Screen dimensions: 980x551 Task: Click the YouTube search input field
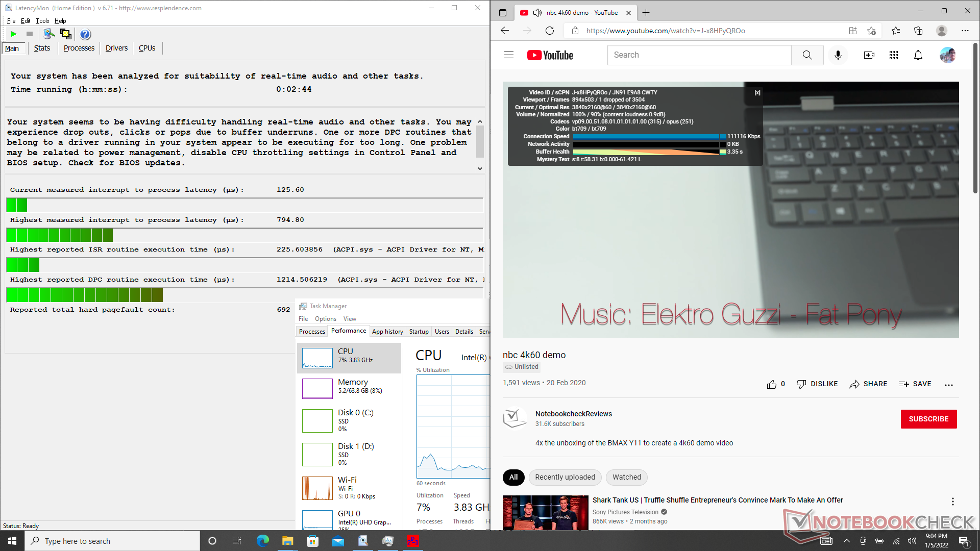coord(699,55)
